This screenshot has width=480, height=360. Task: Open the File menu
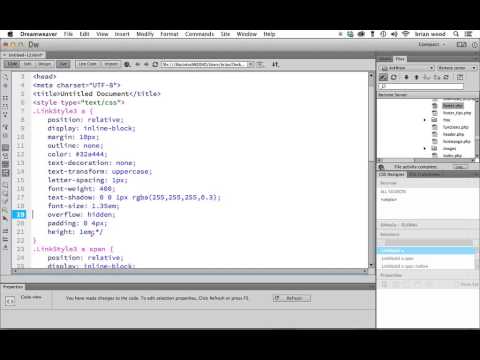pyautogui.click(x=68, y=34)
